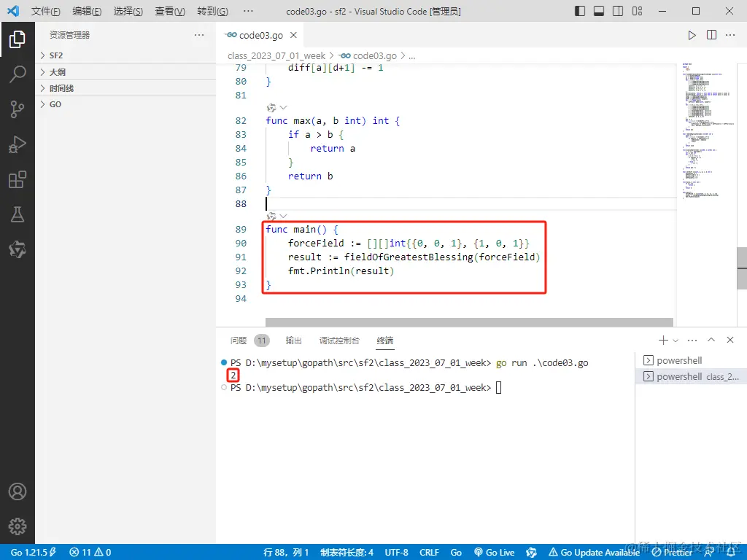Screen dimensions: 747x560
Task: Expand the AI lens dropdown above func main
Action: pyautogui.click(x=283, y=216)
